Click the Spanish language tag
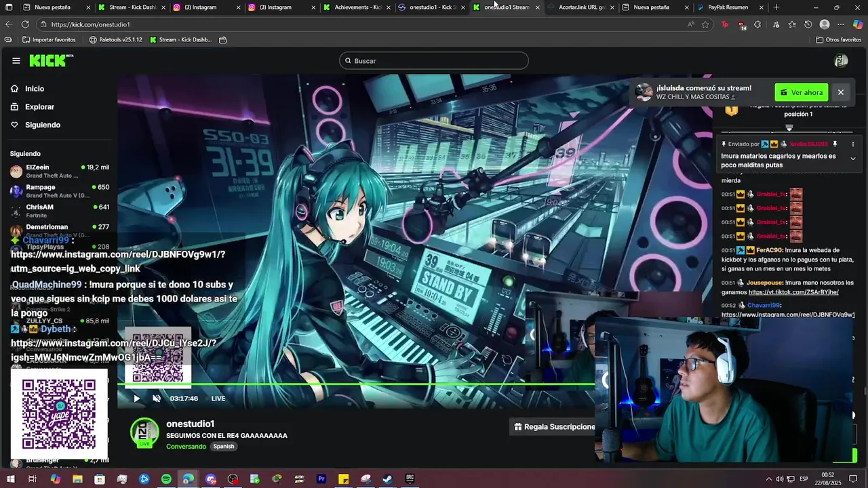 pyautogui.click(x=223, y=447)
